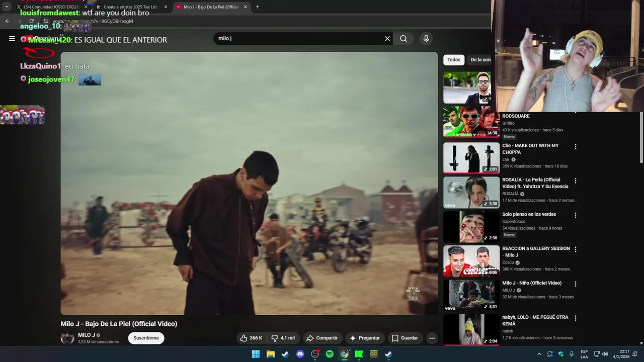
Task: Start voice search with the microphone
Action: (x=426, y=39)
